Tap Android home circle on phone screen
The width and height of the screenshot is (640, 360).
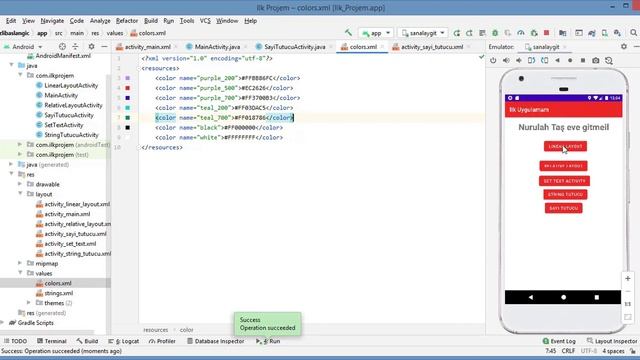tap(563, 297)
